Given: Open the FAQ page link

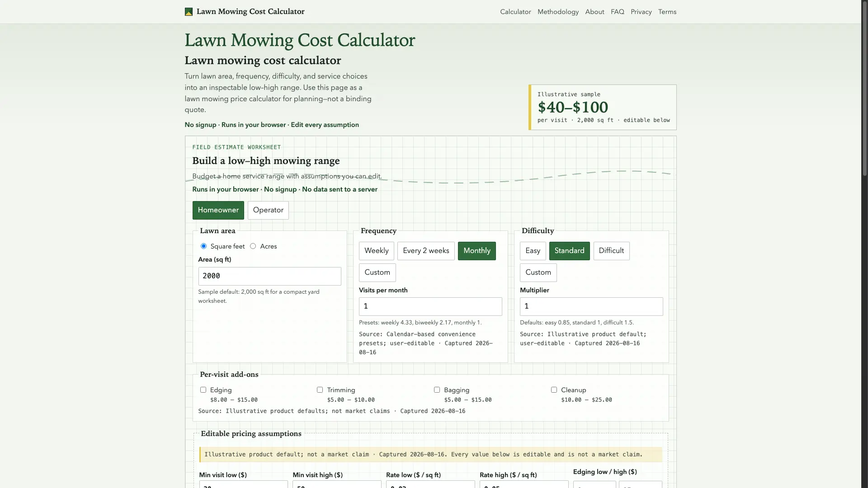Looking at the screenshot, I should (x=617, y=12).
